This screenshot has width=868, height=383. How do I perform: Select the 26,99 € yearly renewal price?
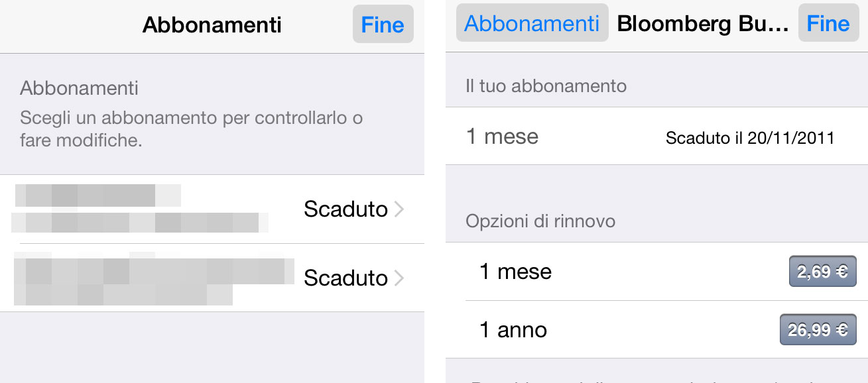coord(818,329)
